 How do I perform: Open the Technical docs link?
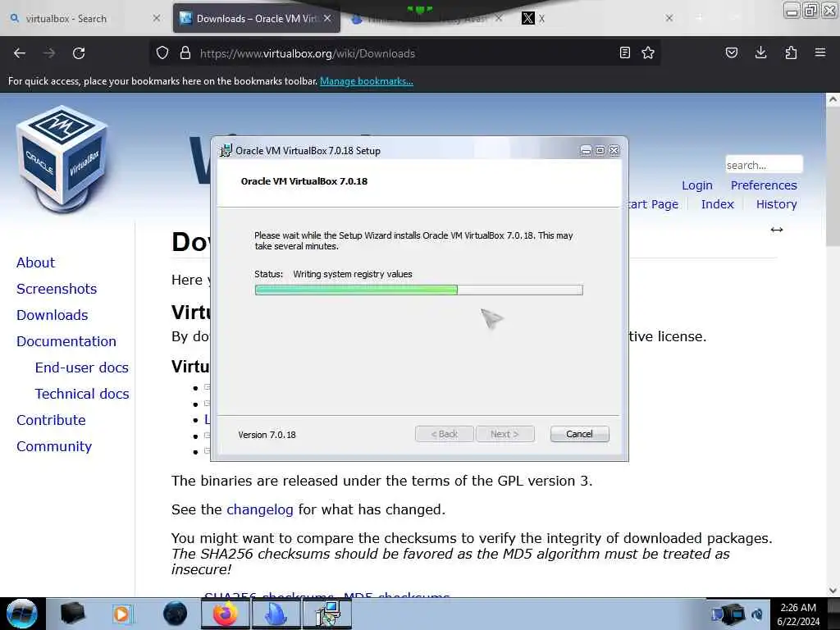(82, 394)
